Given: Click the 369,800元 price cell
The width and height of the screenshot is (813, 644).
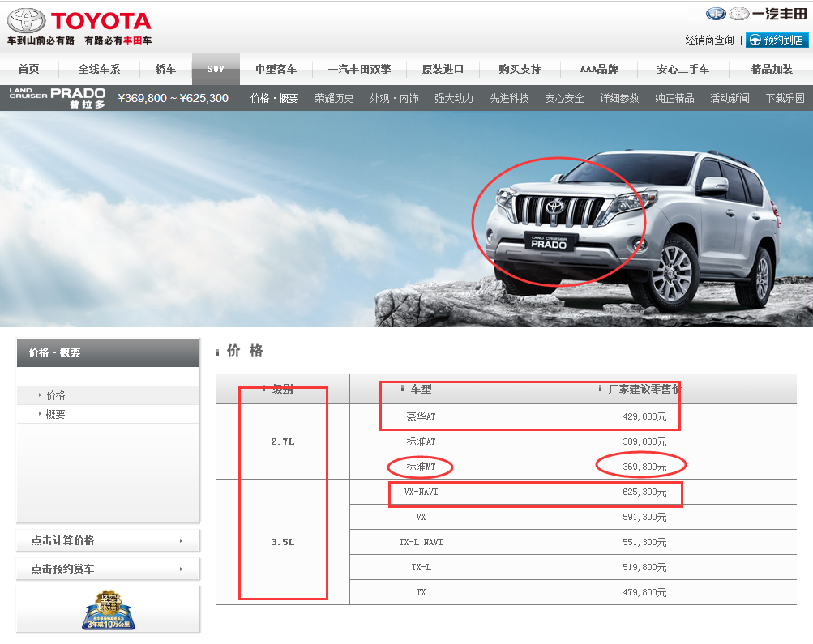Looking at the screenshot, I should (x=644, y=467).
